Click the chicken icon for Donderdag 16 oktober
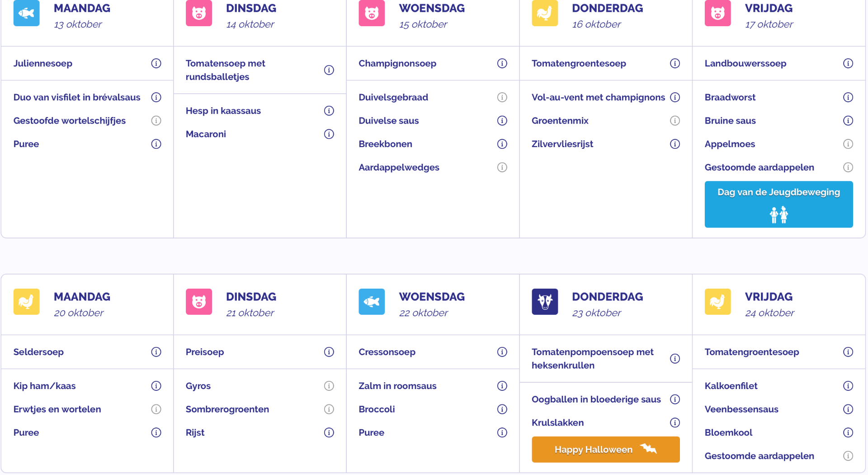The height and width of the screenshot is (475, 868). [545, 13]
